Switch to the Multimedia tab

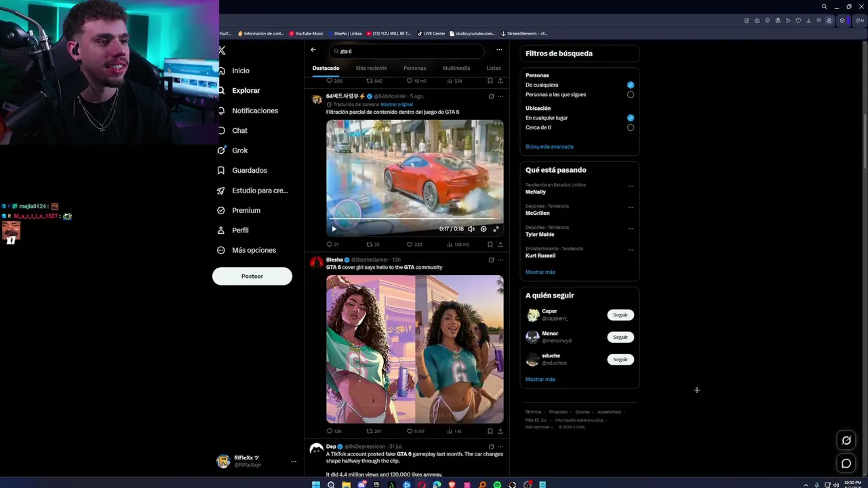tap(456, 68)
